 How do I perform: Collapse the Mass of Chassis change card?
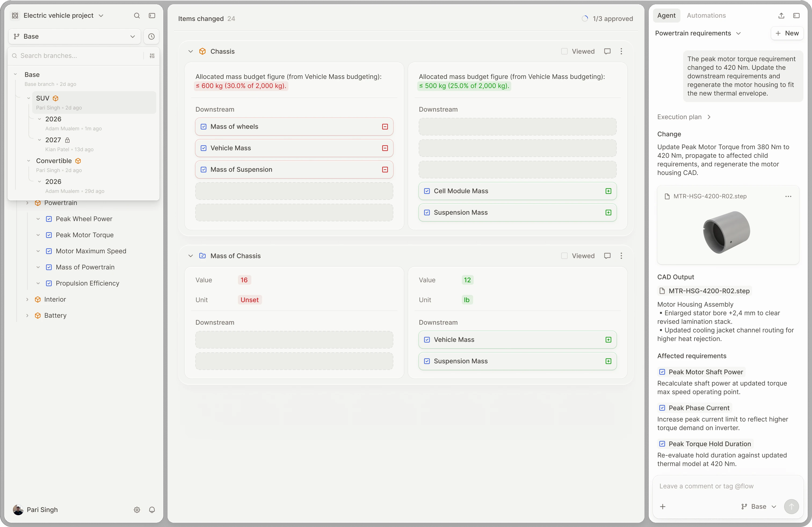pos(190,256)
